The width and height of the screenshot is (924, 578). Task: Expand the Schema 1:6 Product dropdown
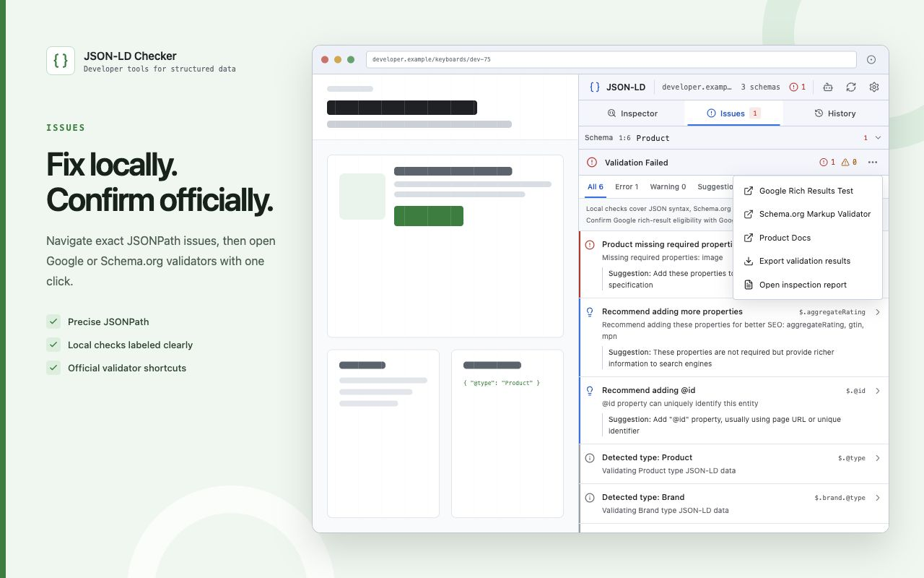[x=878, y=137]
